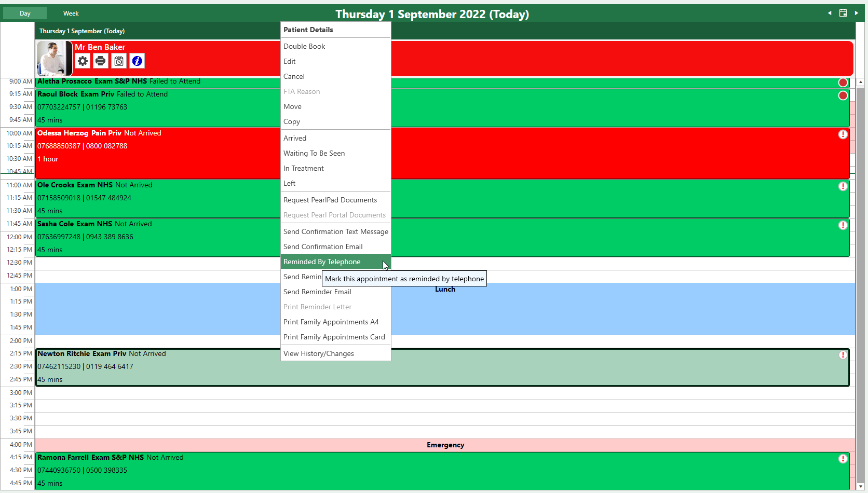This screenshot has width=868, height=493.
Task: Click View History/Changes menu entry
Action: (x=318, y=354)
